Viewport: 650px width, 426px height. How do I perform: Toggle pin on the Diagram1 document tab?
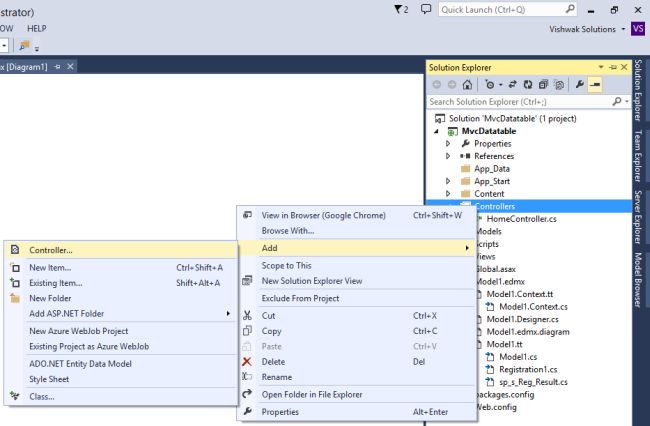coord(57,67)
